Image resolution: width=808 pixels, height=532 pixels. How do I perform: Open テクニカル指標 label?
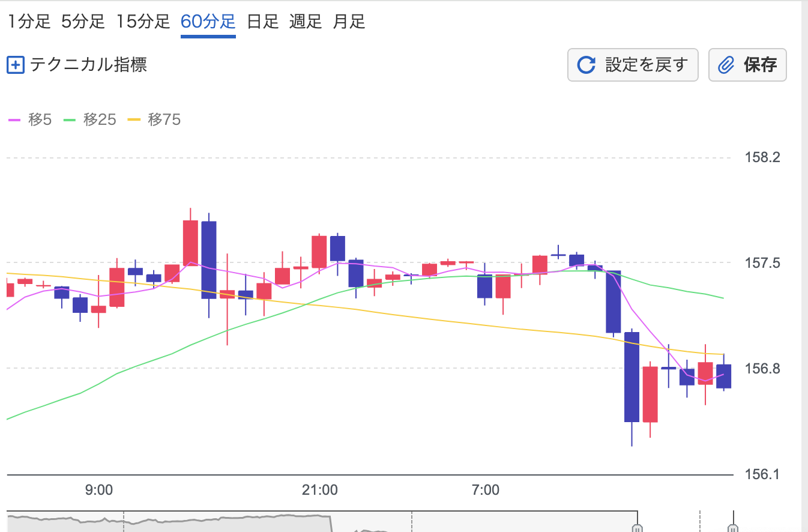[88, 65]
